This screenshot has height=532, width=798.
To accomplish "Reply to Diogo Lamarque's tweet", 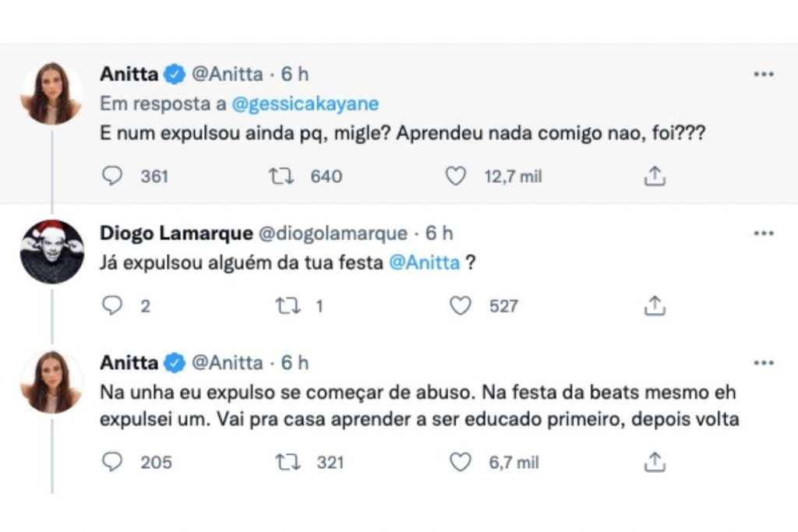I will tap(114, 306).
